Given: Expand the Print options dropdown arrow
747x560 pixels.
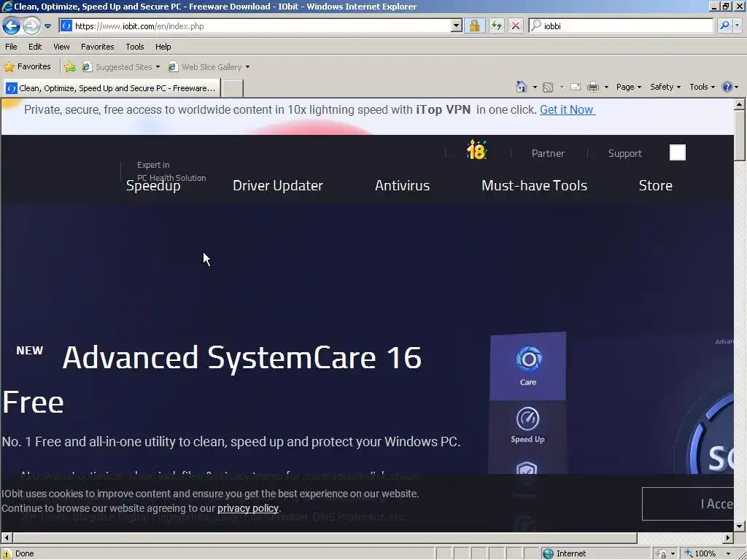Looking at the screenshot, I should [x=606, y=87].
